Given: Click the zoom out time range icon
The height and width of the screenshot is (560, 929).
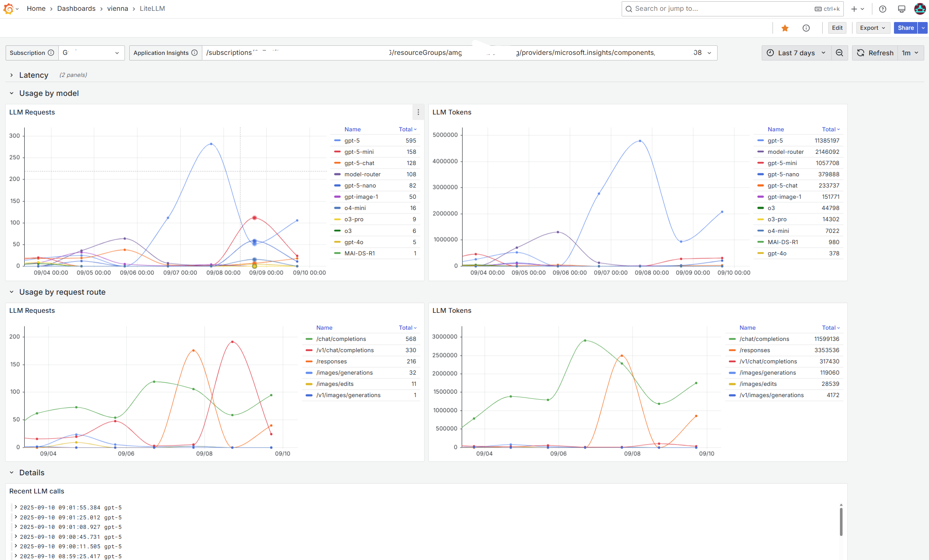Looking at the screenshot, I should pyautogui.click(x=840, y=53).
